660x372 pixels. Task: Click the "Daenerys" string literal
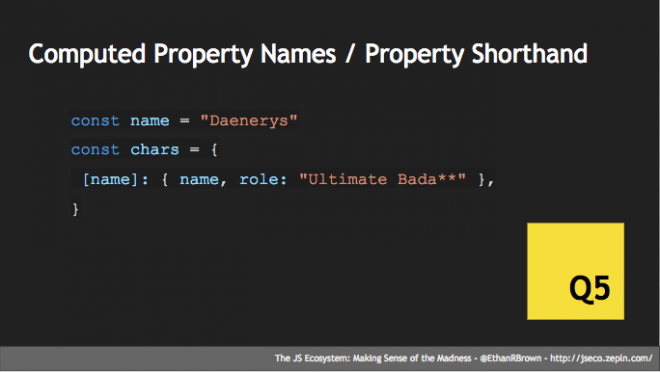249,121
